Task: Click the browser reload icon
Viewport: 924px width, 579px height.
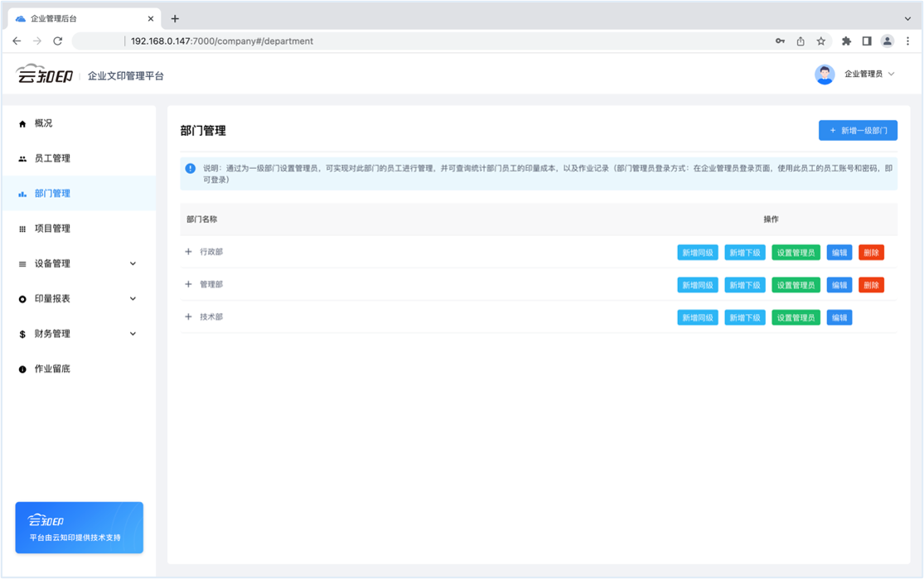Action: tap(57, 41)
